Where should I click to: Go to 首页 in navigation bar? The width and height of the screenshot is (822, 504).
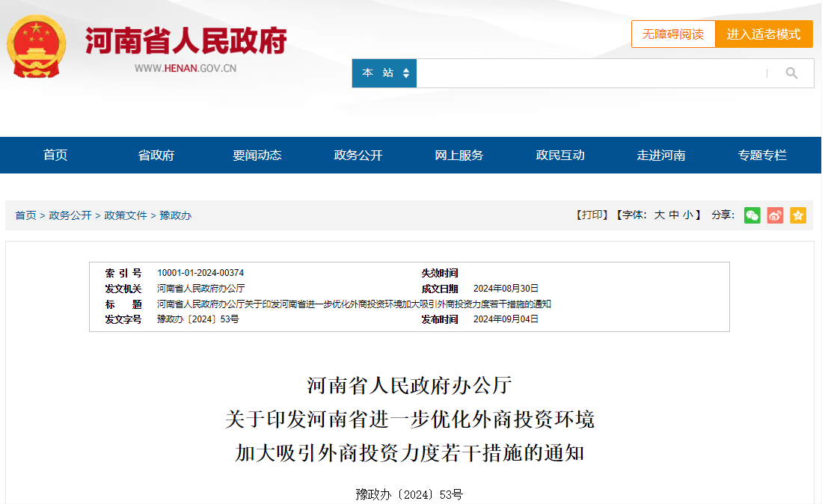click(55, 156)
